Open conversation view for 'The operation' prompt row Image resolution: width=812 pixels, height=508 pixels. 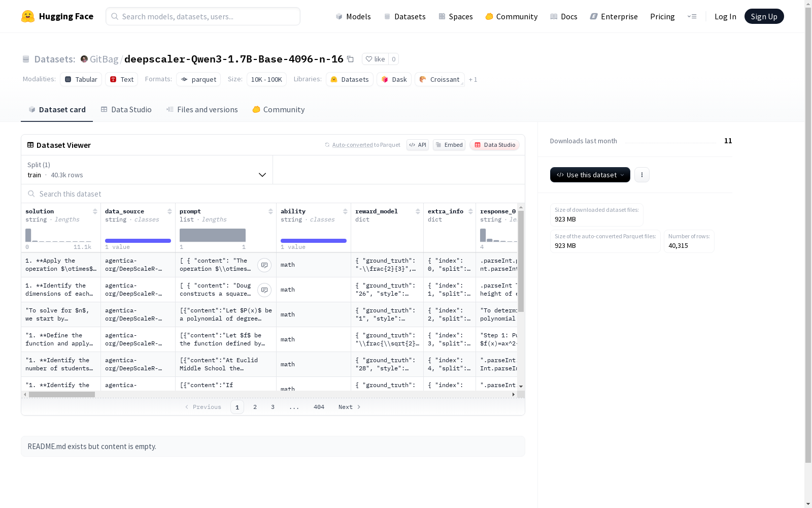[264, 265]
